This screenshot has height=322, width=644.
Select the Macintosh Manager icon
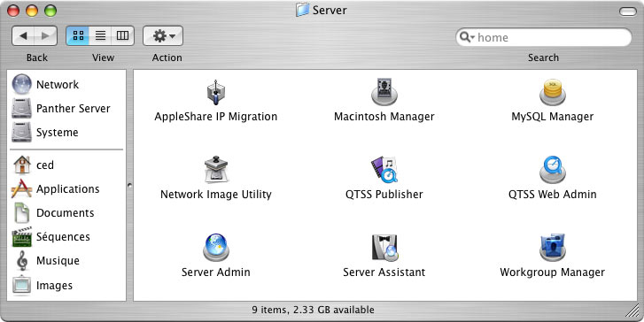tap(384, 92)
